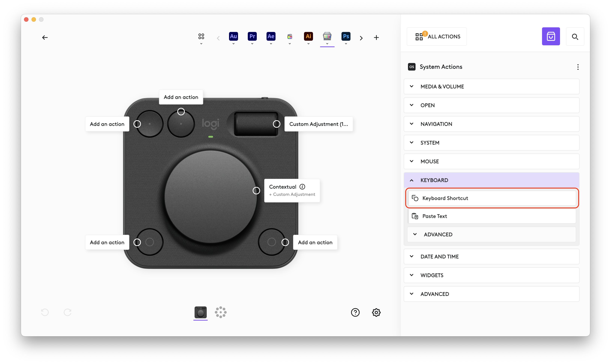
Task: Select the Adobe Illustrator profile
Action: [x=308, y=36]
